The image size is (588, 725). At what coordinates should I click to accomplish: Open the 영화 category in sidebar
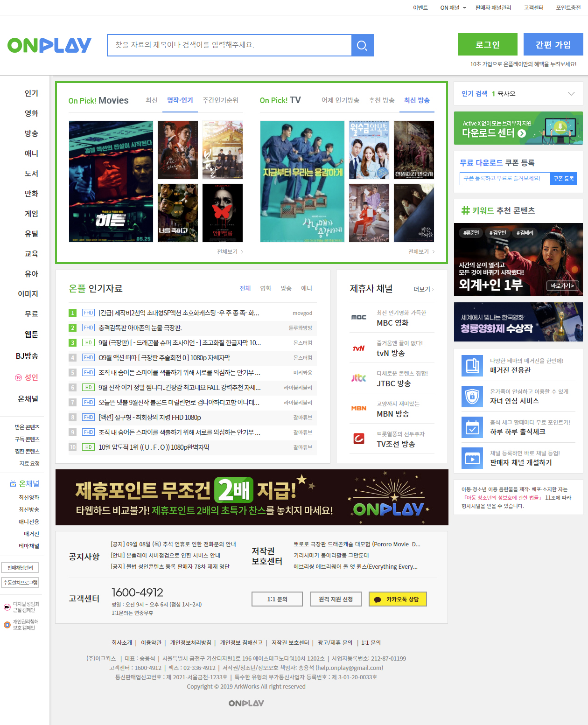(x=31, y=113)
